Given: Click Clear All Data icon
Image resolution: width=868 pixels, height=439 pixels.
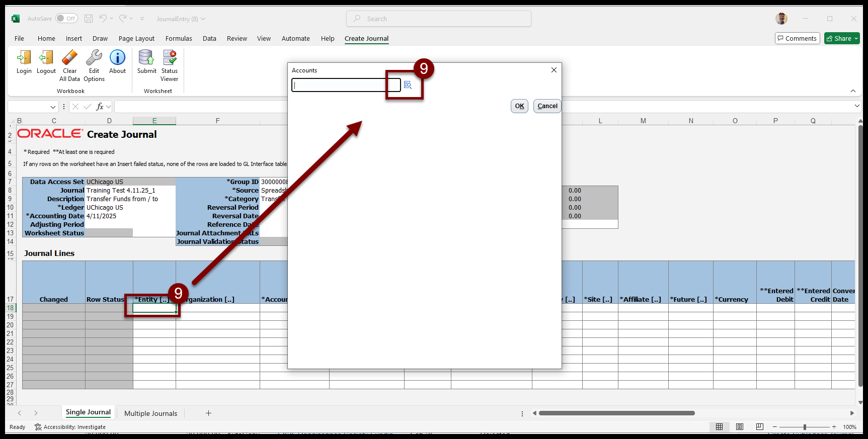Looking at the screenshot, I should 69,58.
